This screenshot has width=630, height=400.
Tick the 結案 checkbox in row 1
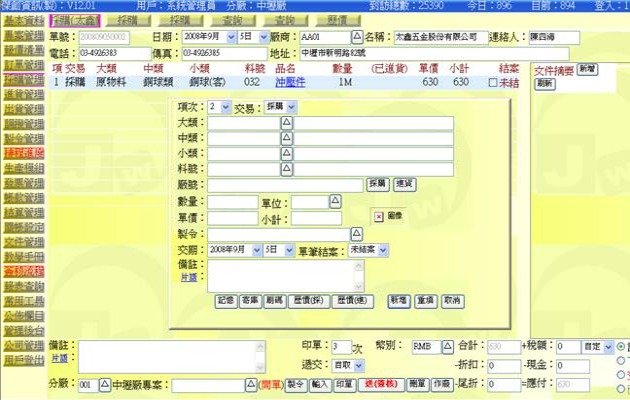[492, 83]
